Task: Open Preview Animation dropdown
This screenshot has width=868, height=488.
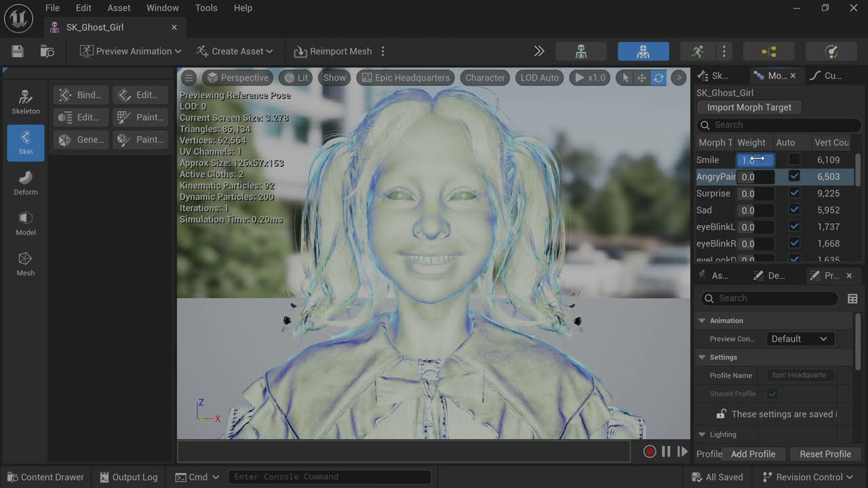Action: pyautogui.click(x=130, y=52)
